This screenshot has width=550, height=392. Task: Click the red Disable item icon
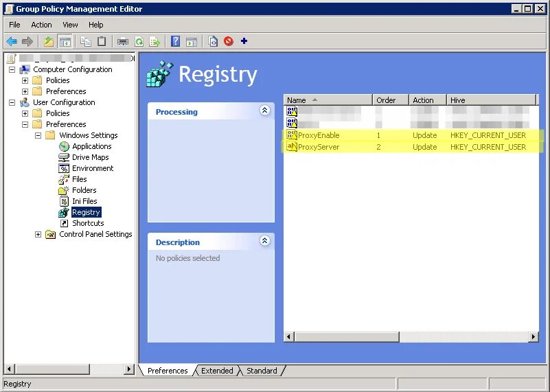[x=229, y=41]
